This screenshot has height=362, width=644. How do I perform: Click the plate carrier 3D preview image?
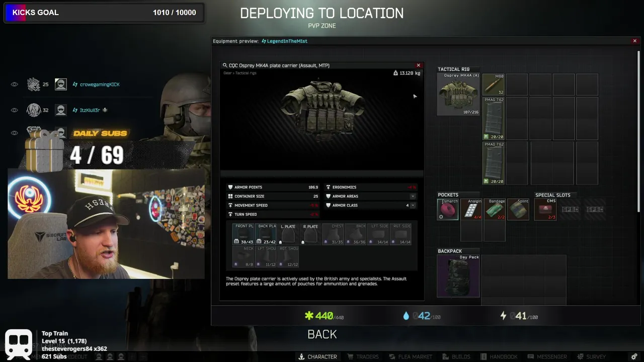pos(322,111)
